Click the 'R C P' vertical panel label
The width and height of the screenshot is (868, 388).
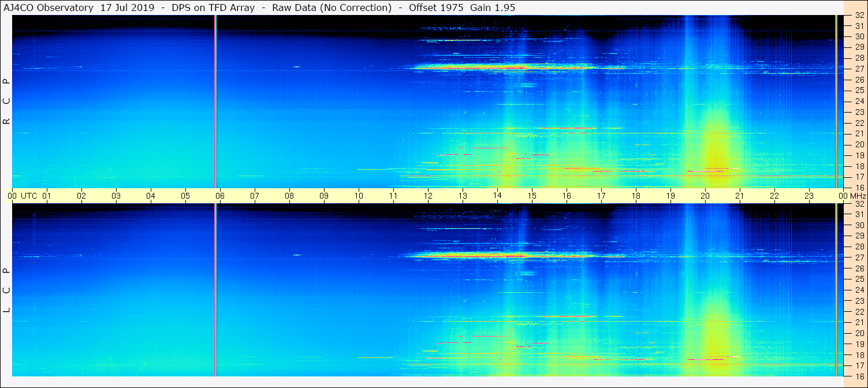6,102
